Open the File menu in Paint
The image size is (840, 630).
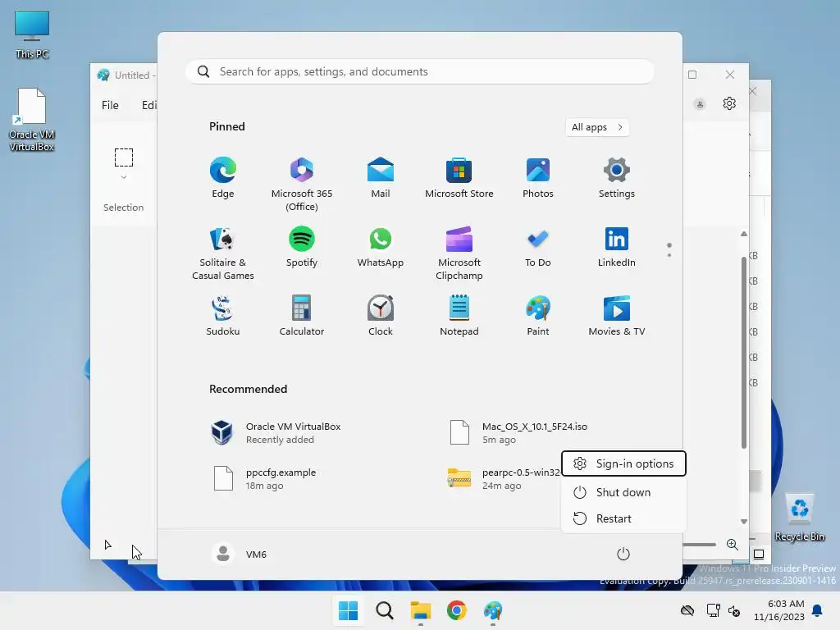tap(110, 105)
